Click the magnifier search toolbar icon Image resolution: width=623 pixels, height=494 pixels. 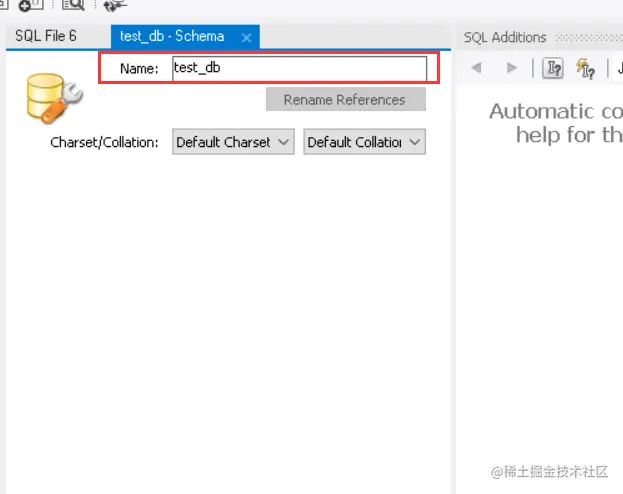pyautogui.click(x=73, y=5)
